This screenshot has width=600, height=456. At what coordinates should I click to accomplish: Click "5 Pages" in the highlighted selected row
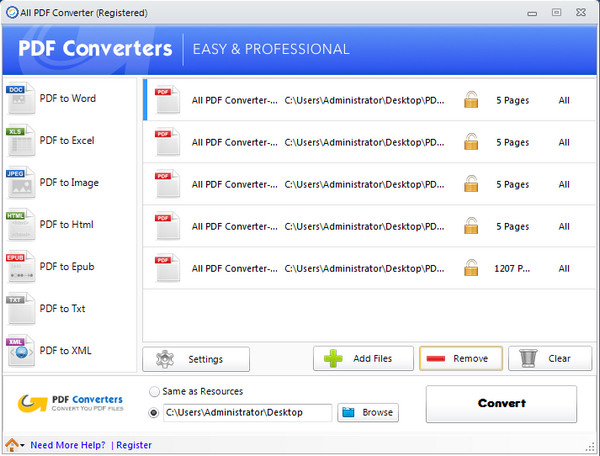click(513, 100)
